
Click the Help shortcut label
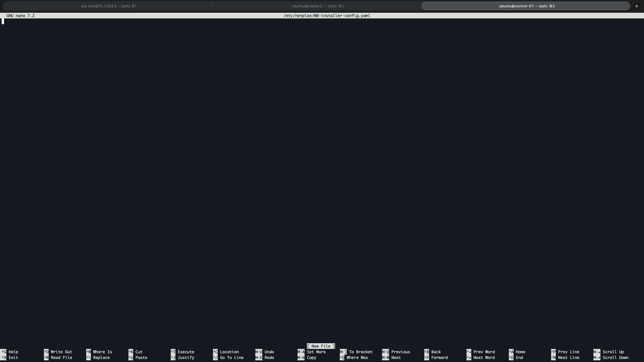[13, 352]
